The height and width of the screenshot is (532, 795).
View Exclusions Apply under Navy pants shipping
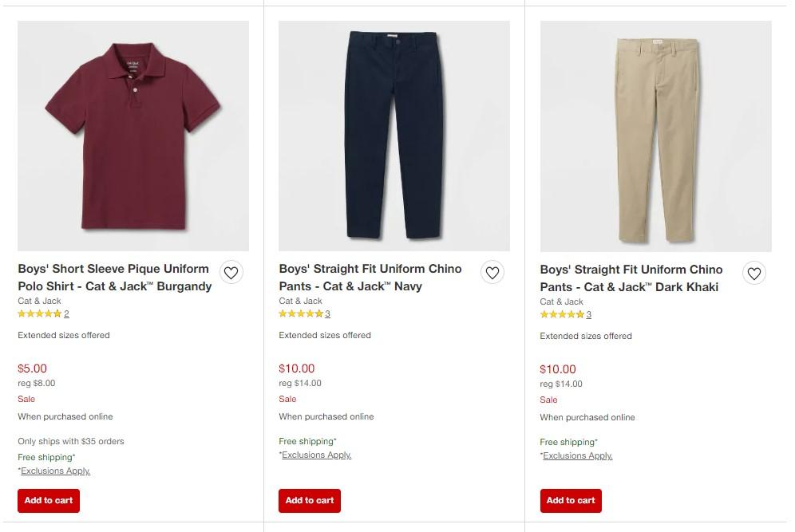coord(316,455)
